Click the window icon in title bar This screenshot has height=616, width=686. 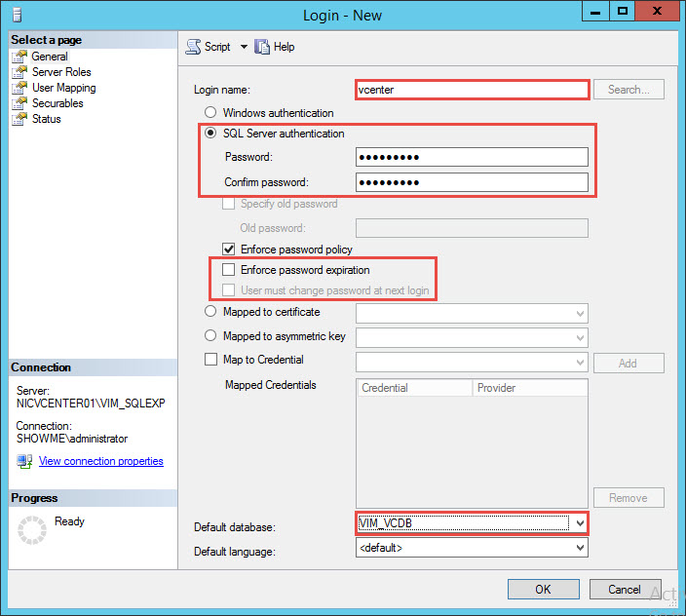(x=18, y=15)
